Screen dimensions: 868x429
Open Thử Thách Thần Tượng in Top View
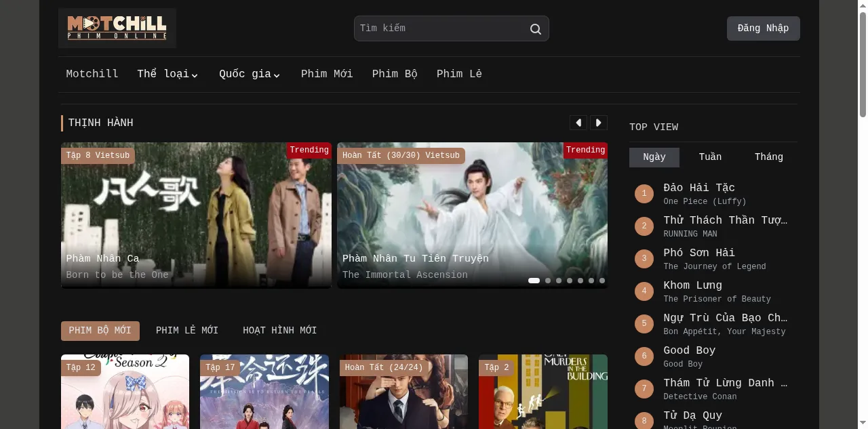click(726, 220)
